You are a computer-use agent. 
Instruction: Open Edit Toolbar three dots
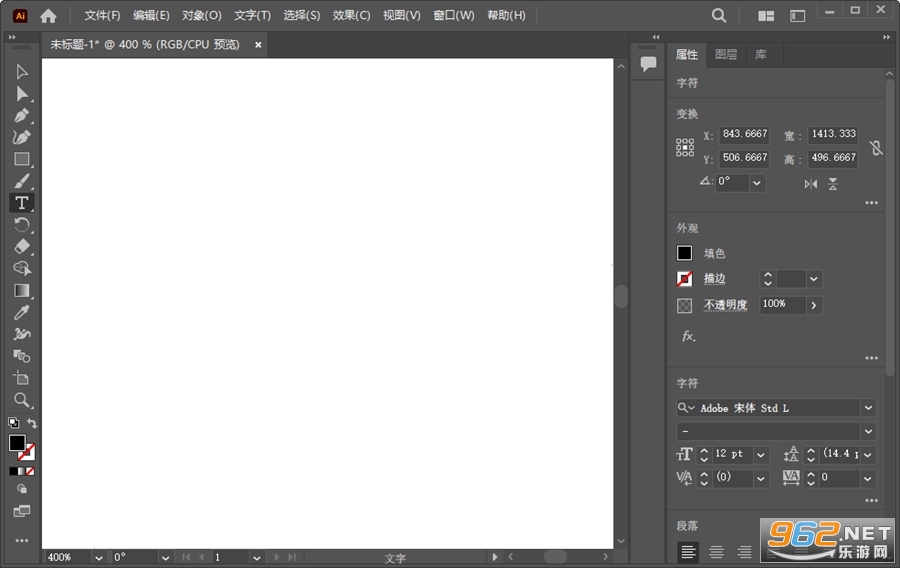coord(22,540)
